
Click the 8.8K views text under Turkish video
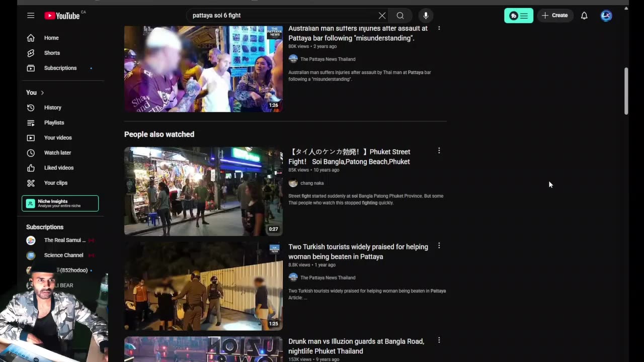coord(299,265)
